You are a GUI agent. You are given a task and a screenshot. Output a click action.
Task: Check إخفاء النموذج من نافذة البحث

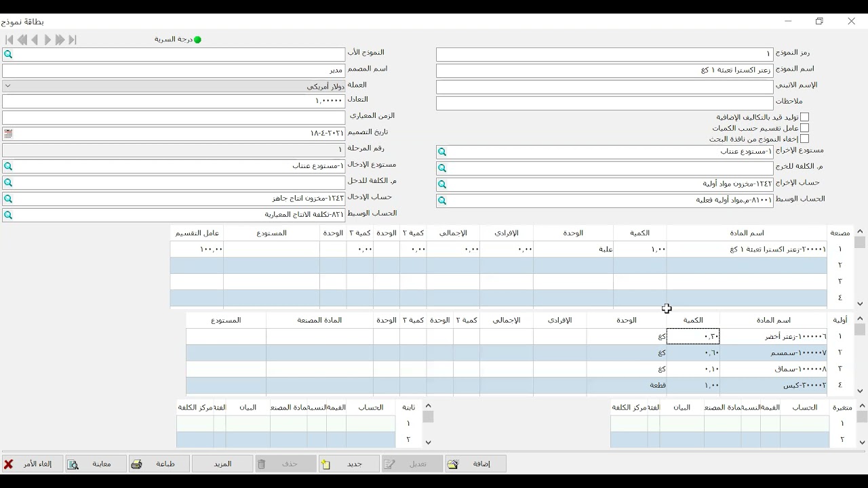point(804,139)
